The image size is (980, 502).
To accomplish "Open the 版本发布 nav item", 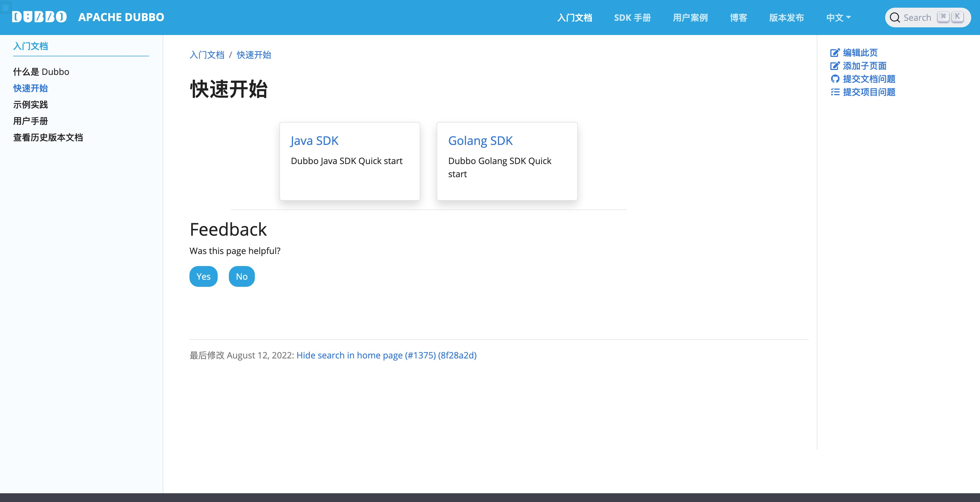I will (x=786, y=18).
